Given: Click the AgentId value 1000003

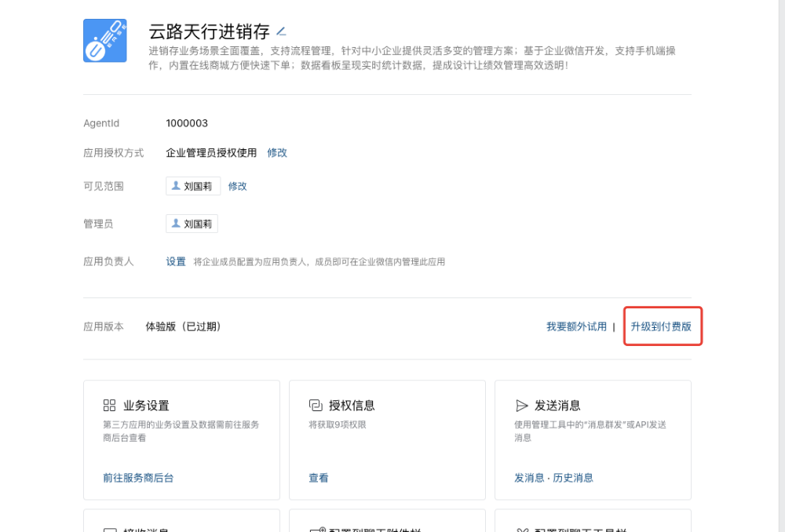Looking at the screenshot, I should tap(187, 123).
